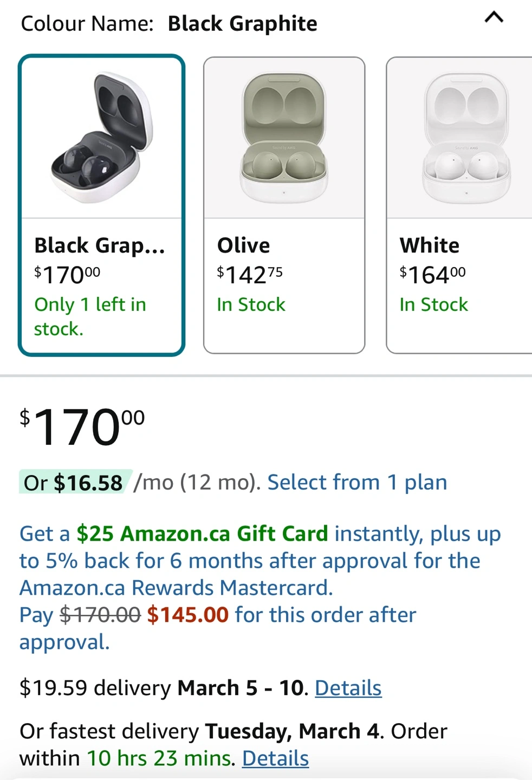Screen dimensions: 532x780
Task: Click Details next to March 5 - 10 delivery
Action: 348,688
